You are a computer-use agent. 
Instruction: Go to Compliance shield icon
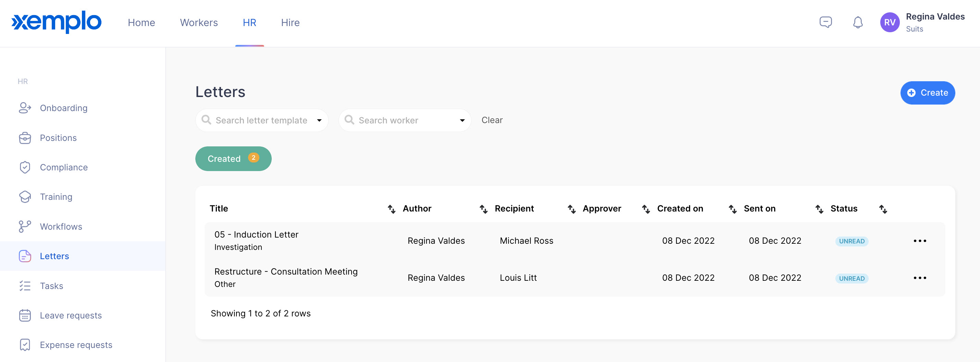click(25, 168)
